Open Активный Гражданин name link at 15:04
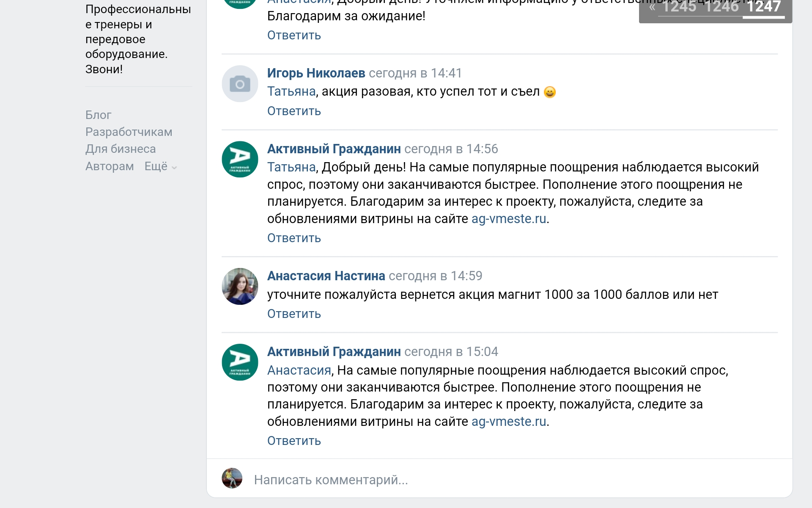Viewport: 812px width, 508px height. pos(334,352)
